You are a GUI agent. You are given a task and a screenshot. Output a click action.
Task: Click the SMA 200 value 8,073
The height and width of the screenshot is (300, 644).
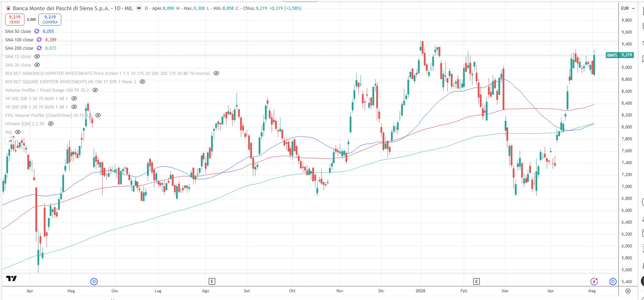click(x=51, y=48)
